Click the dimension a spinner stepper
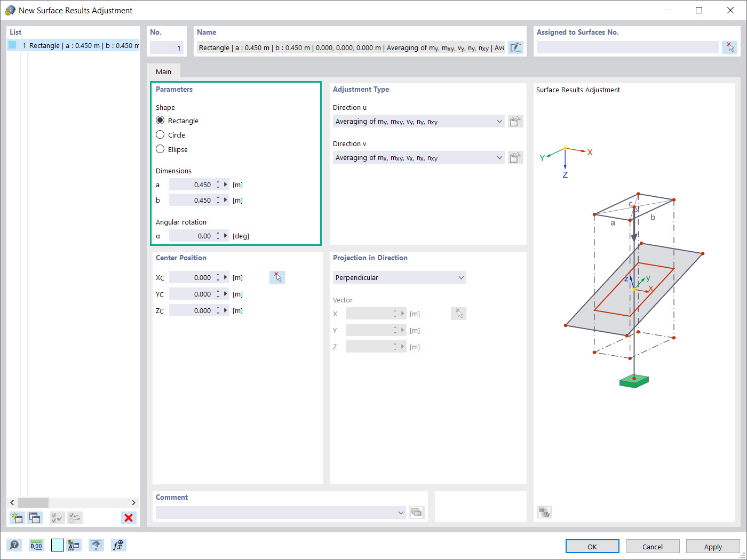 (x=218, y=185)
